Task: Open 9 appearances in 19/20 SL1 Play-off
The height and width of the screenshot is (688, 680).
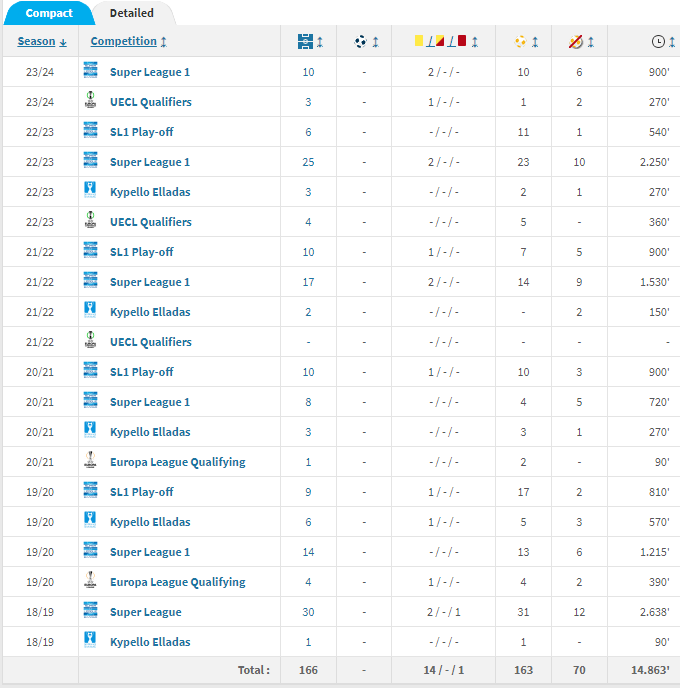Action: coord(308,492)
